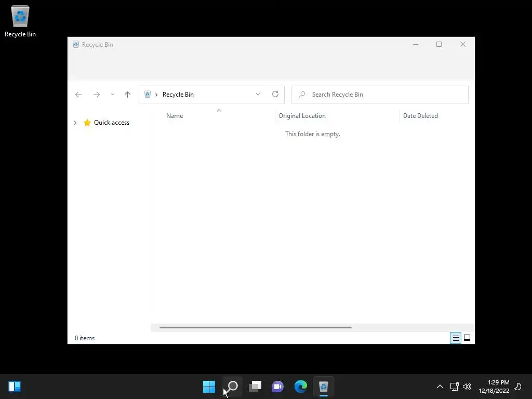532x399 pixels.
Task: Open the Widgets panel on taskbar
Action: coord(15,387)
